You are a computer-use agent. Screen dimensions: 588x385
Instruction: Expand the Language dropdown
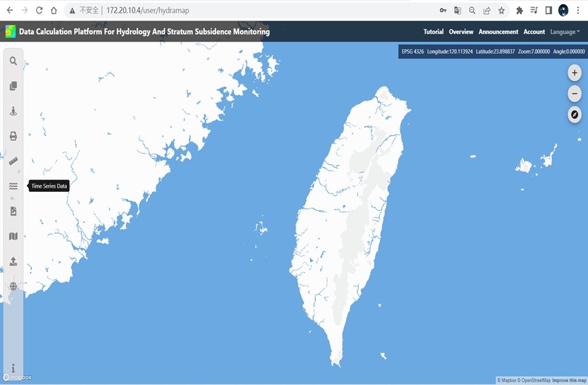pyautogui.click(x=565, y=32)
